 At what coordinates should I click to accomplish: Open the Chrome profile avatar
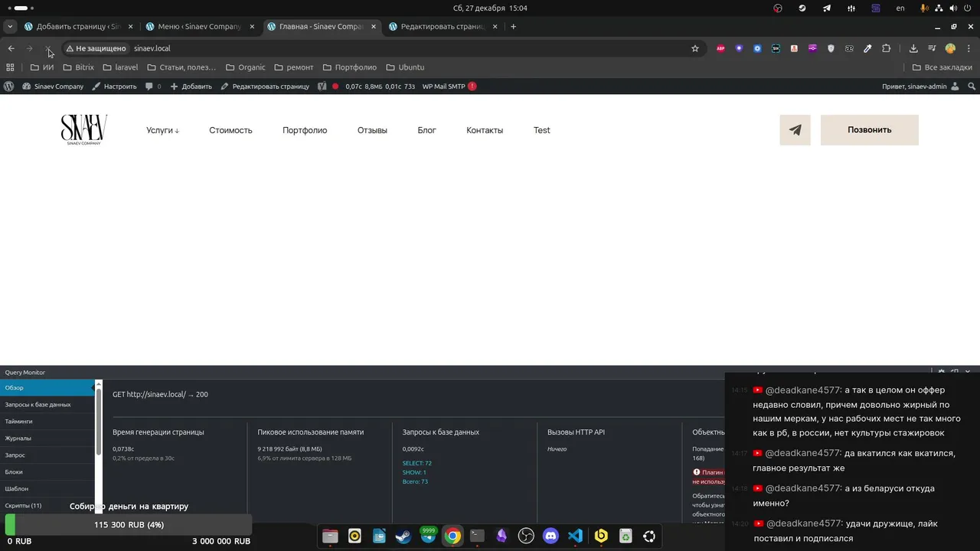point(950,48)
